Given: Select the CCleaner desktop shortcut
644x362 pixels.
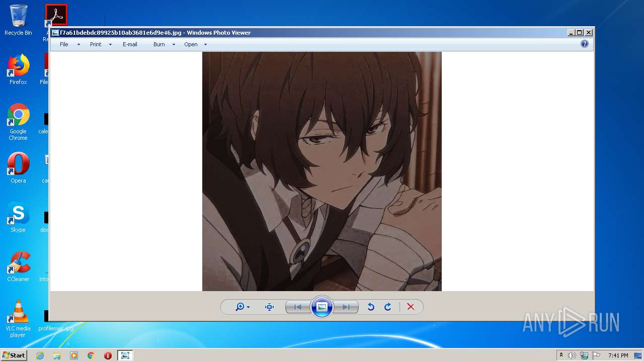Looking at the screenshot, I should pos(18,266).
